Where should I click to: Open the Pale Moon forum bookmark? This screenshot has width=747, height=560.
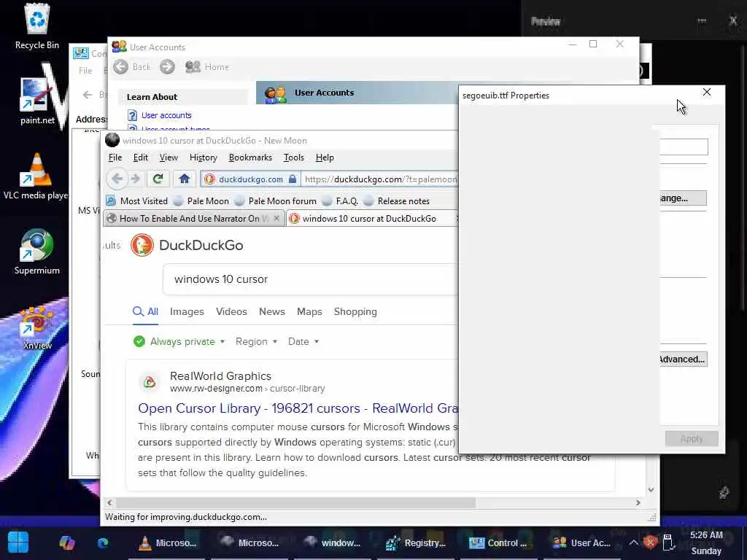pos(276,201)
